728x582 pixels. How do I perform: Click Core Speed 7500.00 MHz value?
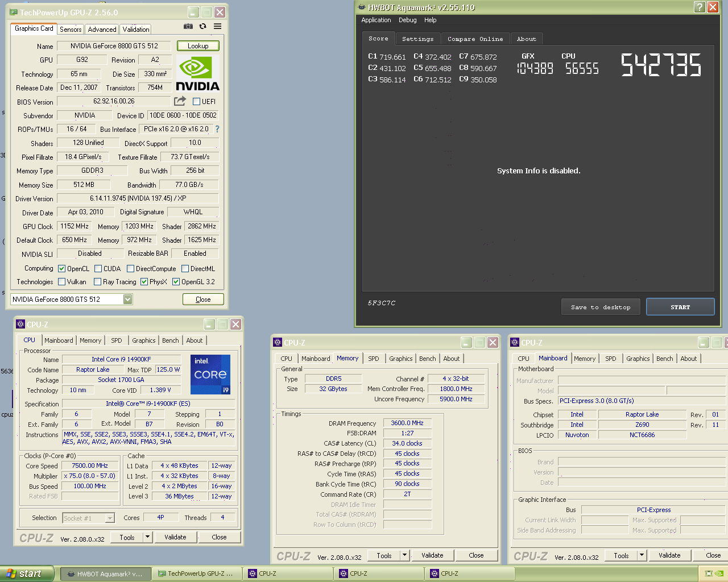click(x=90, y=465)
